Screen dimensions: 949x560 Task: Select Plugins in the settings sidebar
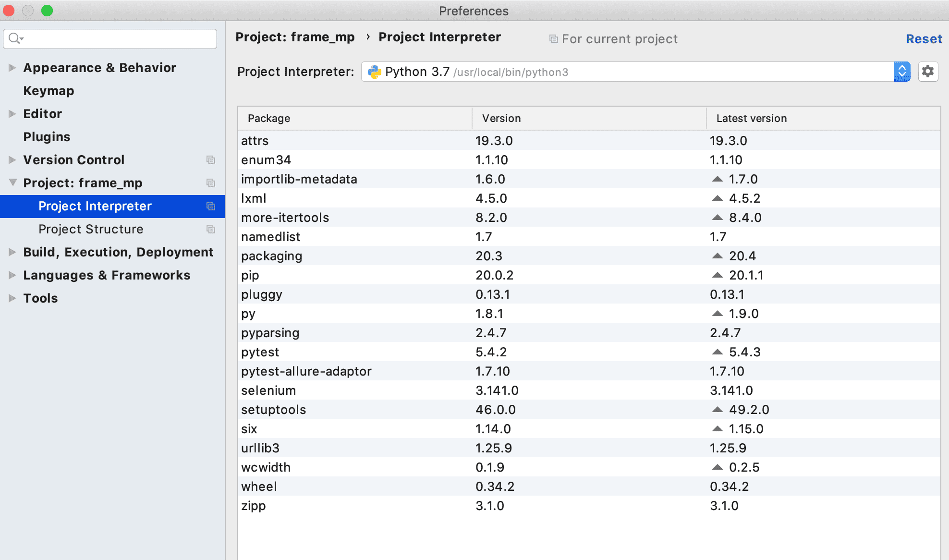click(x=47, y=137)
